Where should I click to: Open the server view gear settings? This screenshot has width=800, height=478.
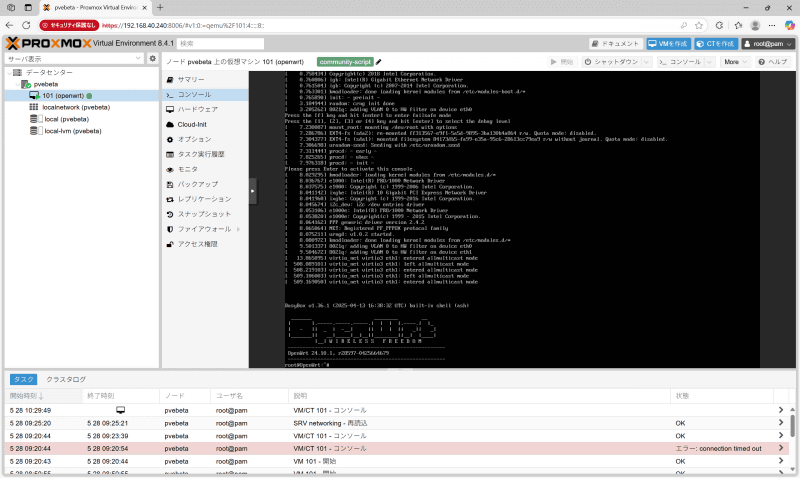click(153, 59)
